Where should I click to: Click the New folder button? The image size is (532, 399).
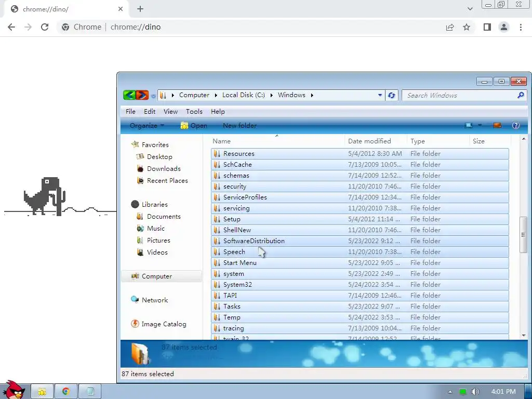pyautogui.click(x=240, y=126)
